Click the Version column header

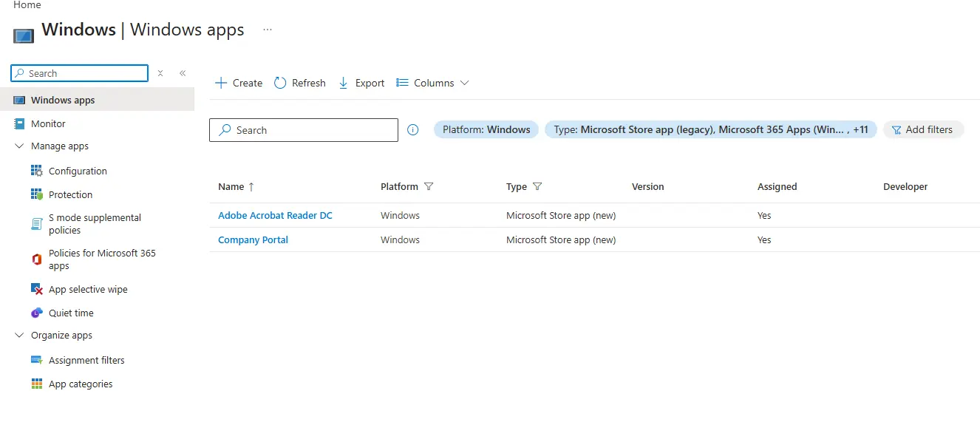point(648,187)
